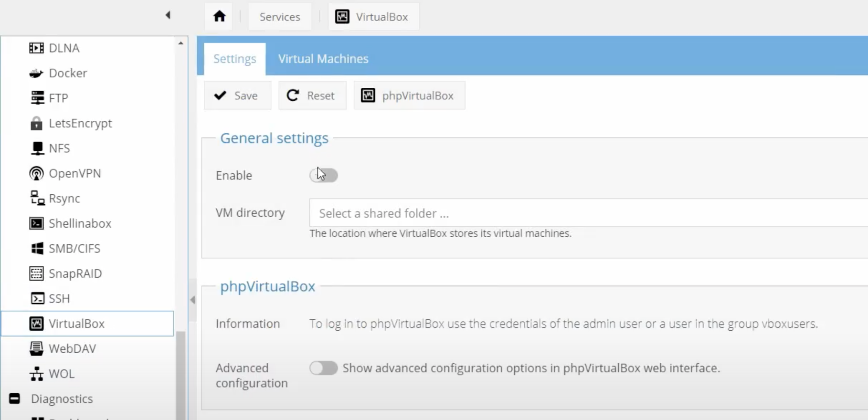Screen dimensions: 868x420
Task: Click the SSH terminal icon
Action: coord(36,299)
